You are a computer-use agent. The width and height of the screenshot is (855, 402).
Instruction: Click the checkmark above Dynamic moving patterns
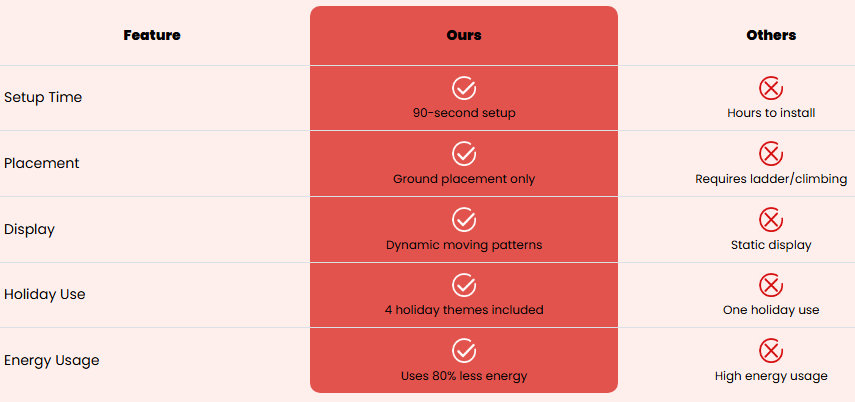(464, 220)
